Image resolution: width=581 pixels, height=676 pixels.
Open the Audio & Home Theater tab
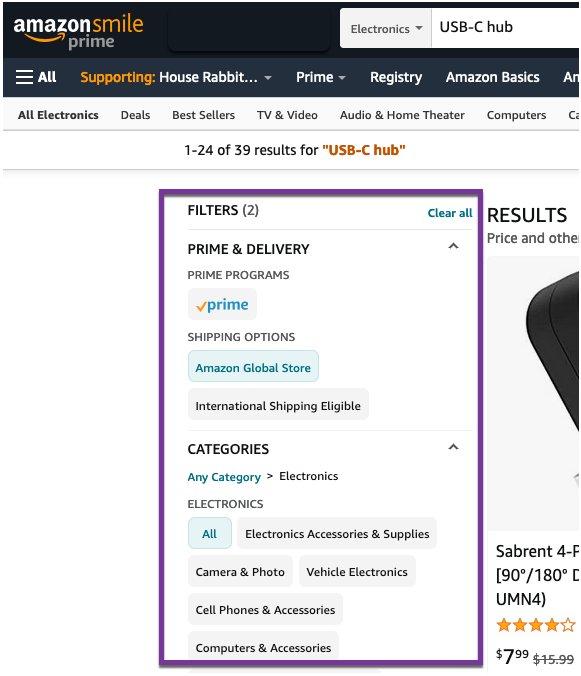402,115
